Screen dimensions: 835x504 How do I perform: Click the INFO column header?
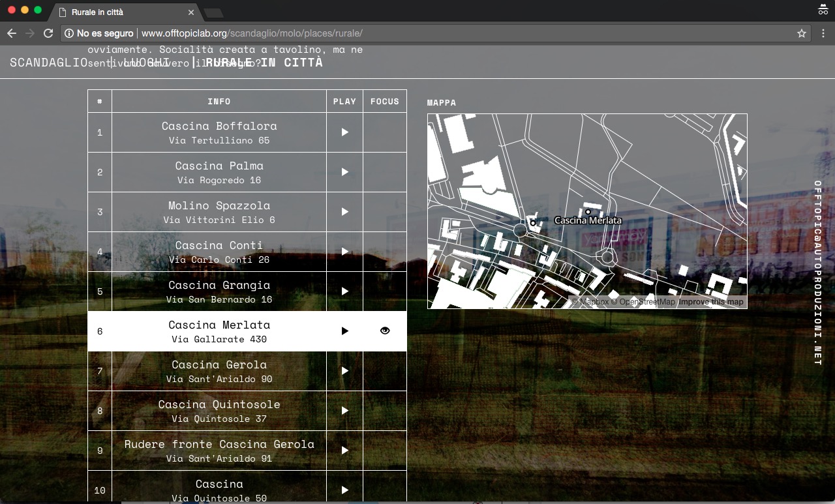[219, 101]
